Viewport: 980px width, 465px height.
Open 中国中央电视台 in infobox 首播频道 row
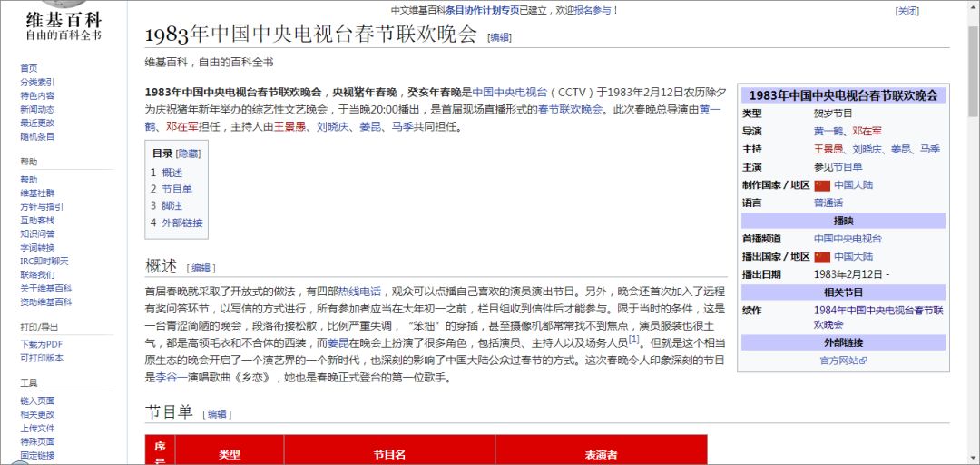(x=848, y=239)
